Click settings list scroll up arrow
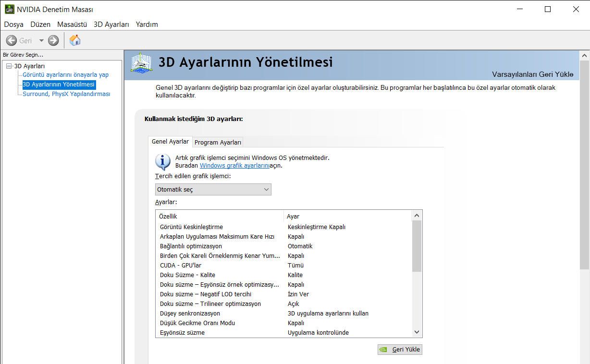This screenshot has width=590, height=364. (x=417, y=216)
